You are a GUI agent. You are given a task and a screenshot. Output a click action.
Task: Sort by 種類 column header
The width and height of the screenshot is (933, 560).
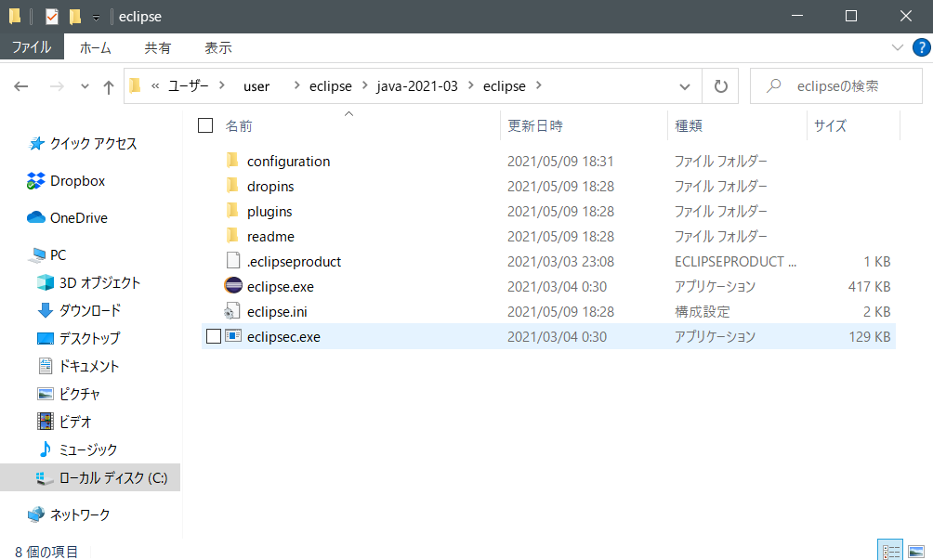coord(689,126)
